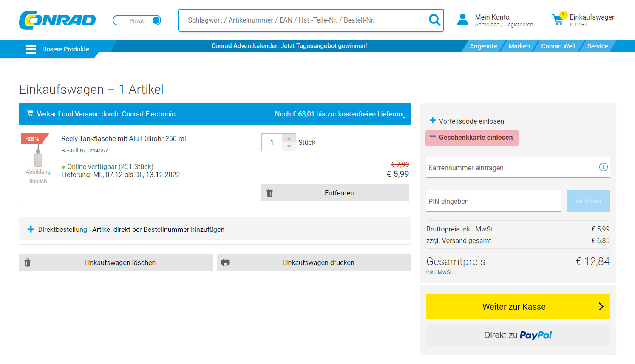
Task: Open the shopping cart icon in header
Action: click(558, 20)
